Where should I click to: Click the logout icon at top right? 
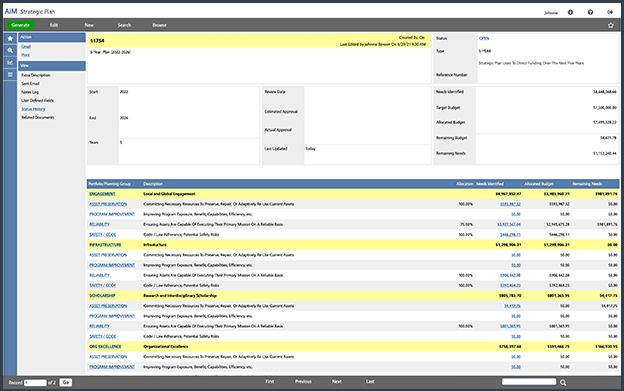tap(610, 12)
